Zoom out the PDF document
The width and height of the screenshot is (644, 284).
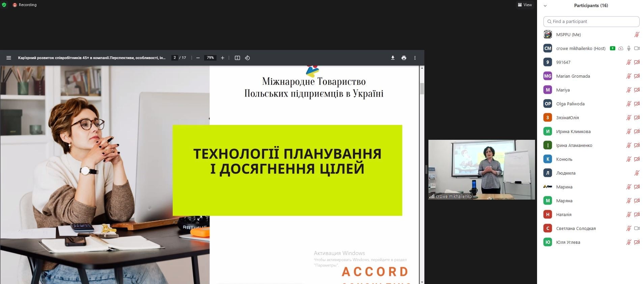coord(198,58)
